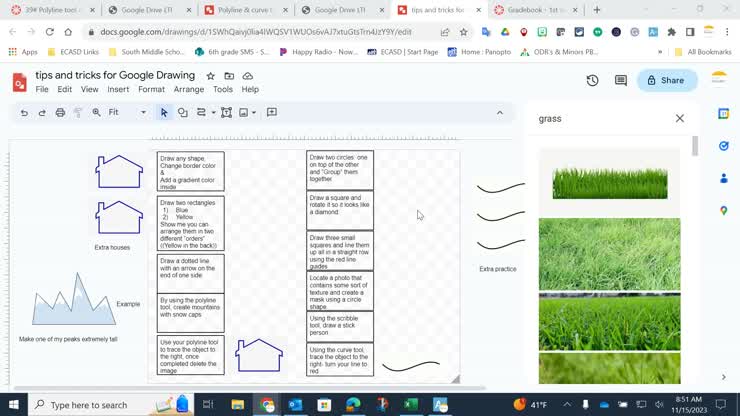The height and width of the screenshot is (416, 740).
Task: Click the Zoom magnifier tool
Action: [96, 112]
